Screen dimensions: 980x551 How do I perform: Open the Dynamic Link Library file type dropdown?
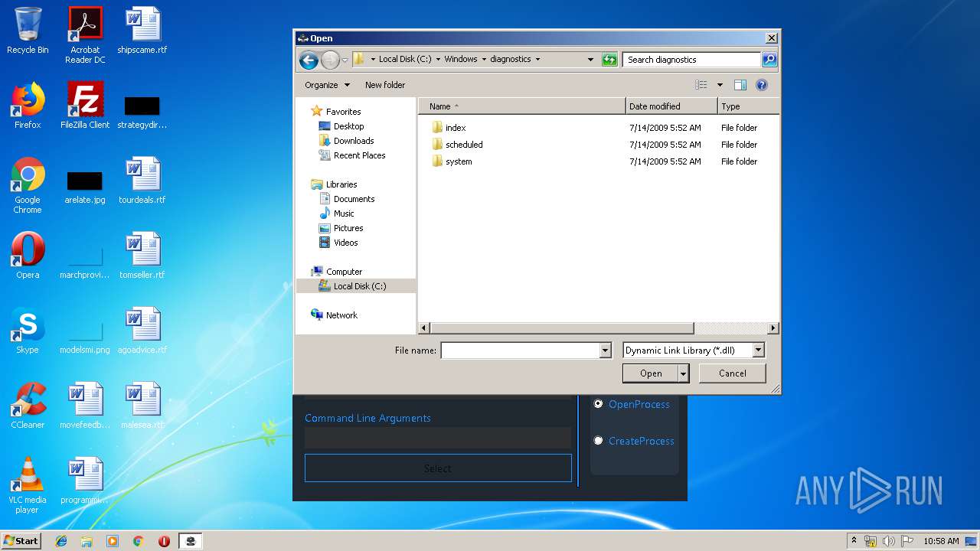tap(694, 350)
